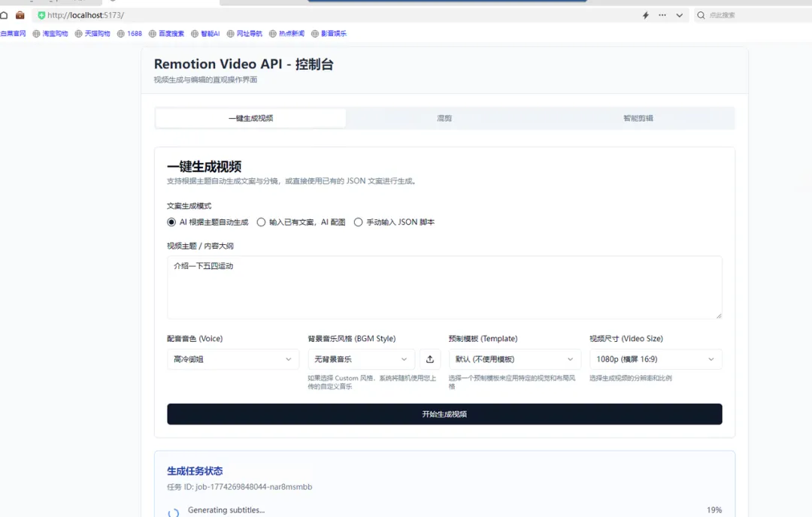The image size is (812, 517).
Task: View site security via green shield icon
Action: click(x=41, y=16)
